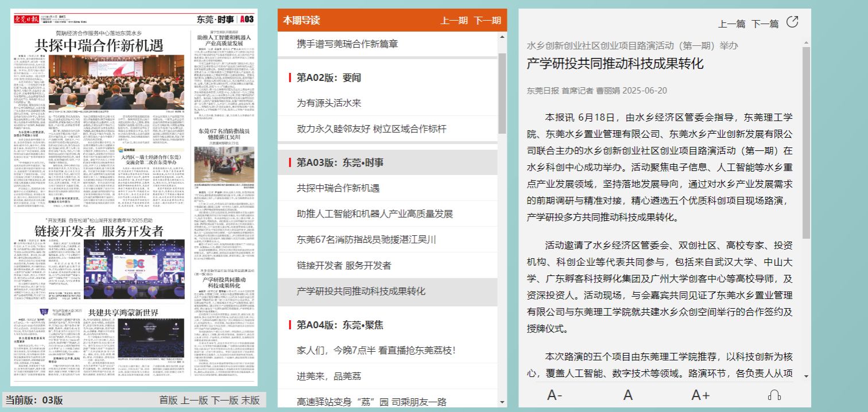Click scroll down arrow of guide list

pos(502,402)
